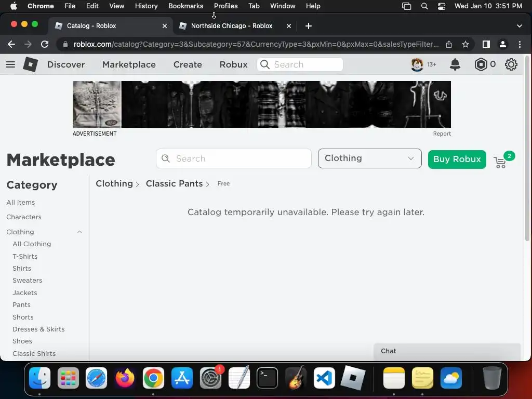The image size is (532, 399).
Task: Open the settings gear icon
Action: 511,64
